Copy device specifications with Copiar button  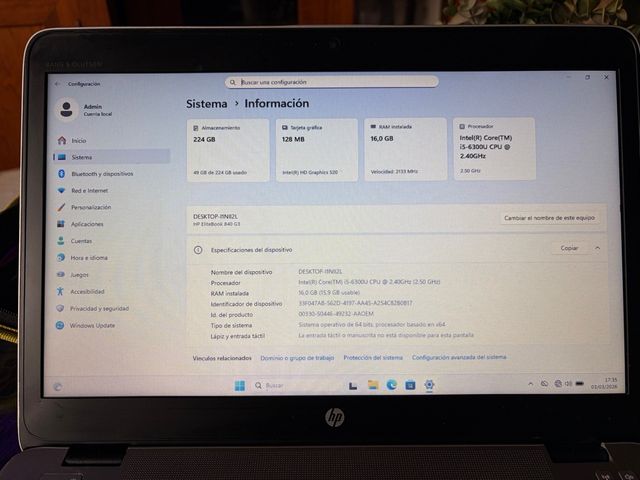[x=568, y=248]
